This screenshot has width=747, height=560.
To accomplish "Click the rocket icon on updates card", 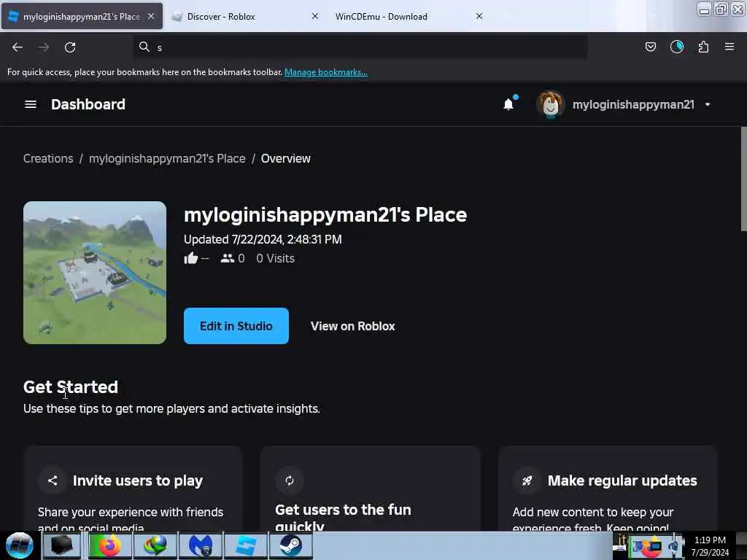I will pyautogui.click(x=527, y=481).
